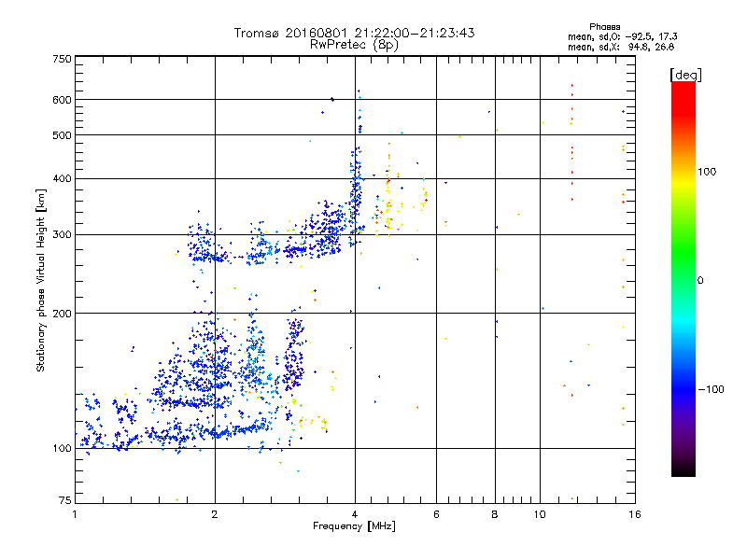Click the y-axis tick label '400'
The width and height of the screenshot is (747, 560).
[x=62, y=179]
